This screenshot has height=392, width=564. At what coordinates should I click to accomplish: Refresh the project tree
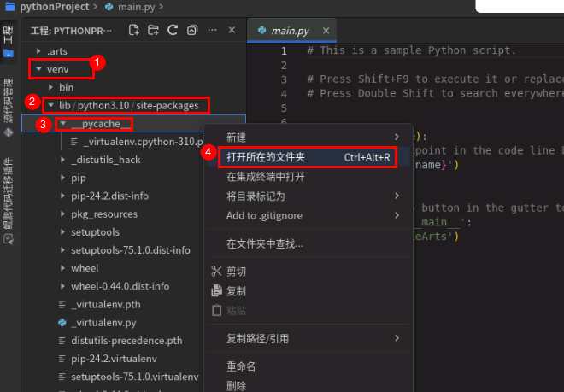[x=173, y=30]
